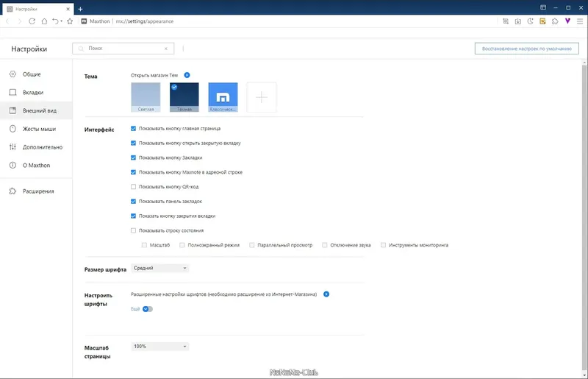Toggle show Maxnote button in address bar

point(133,172)
